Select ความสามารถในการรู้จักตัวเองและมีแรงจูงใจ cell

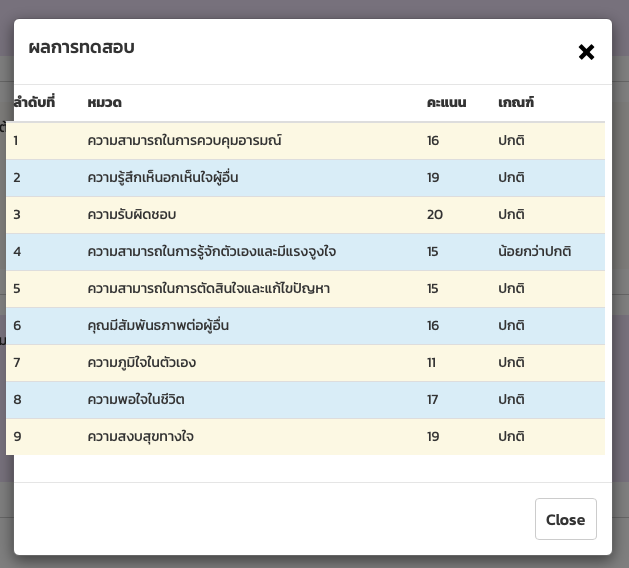[211, 251]
